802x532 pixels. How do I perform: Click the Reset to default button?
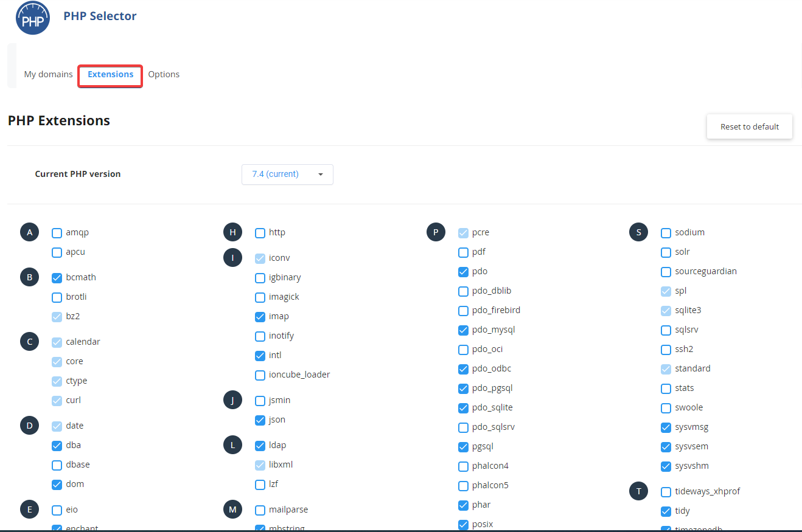pos(749,126)
